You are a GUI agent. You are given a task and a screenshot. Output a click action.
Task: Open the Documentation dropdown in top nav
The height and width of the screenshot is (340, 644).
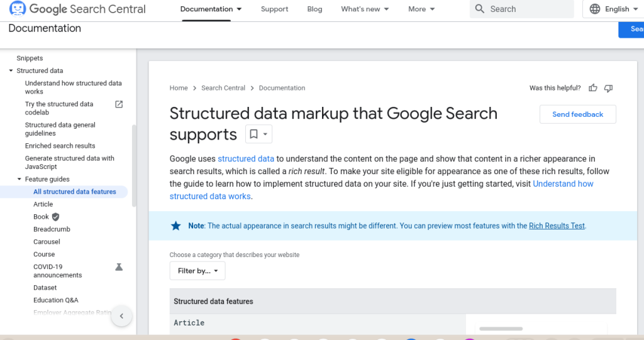coord(211,9)
